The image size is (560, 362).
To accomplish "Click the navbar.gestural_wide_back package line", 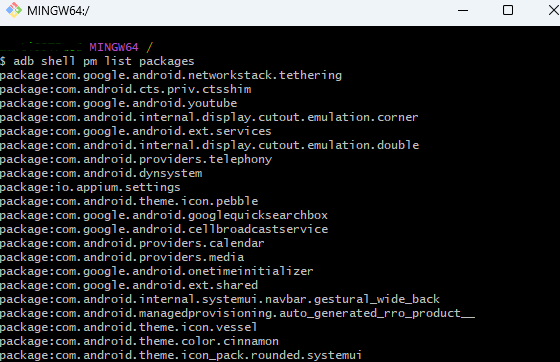I will pyautogui.click(x=220, y=299).
